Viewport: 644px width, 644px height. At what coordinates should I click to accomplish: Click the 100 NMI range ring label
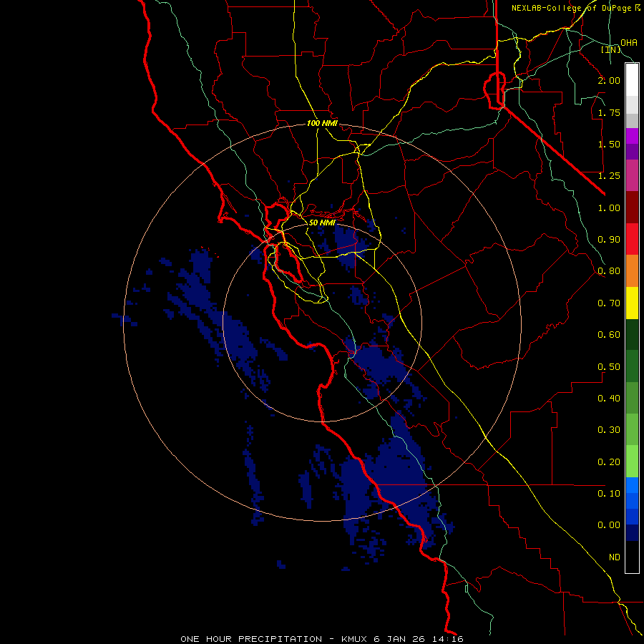323,123
